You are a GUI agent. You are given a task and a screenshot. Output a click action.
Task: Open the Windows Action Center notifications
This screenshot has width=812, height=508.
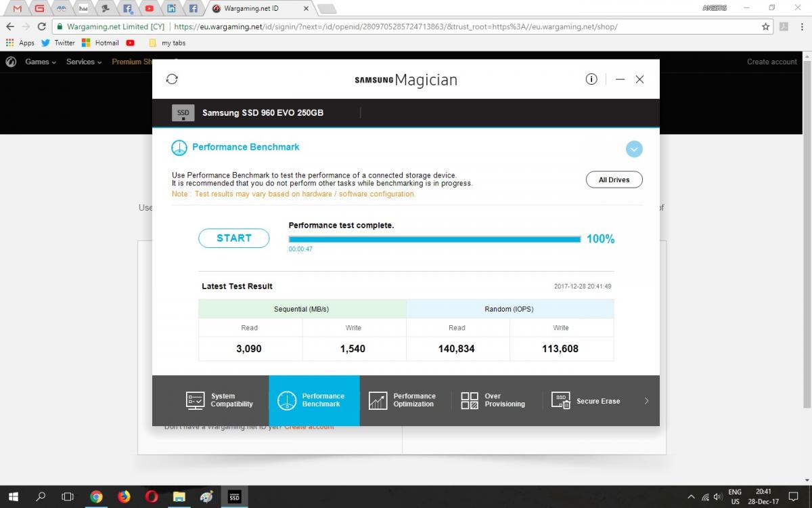point(794,496)
